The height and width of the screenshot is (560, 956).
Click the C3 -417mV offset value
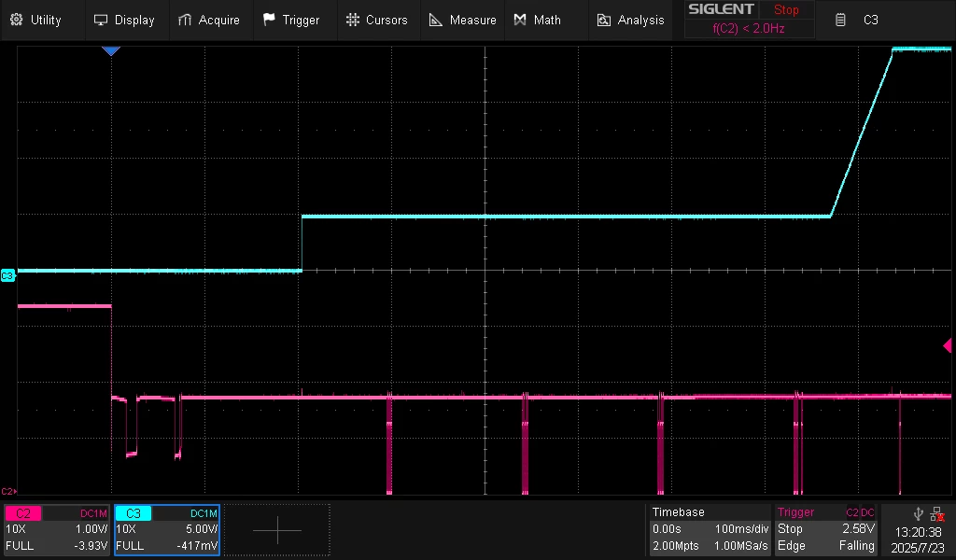tap(198, 545)
